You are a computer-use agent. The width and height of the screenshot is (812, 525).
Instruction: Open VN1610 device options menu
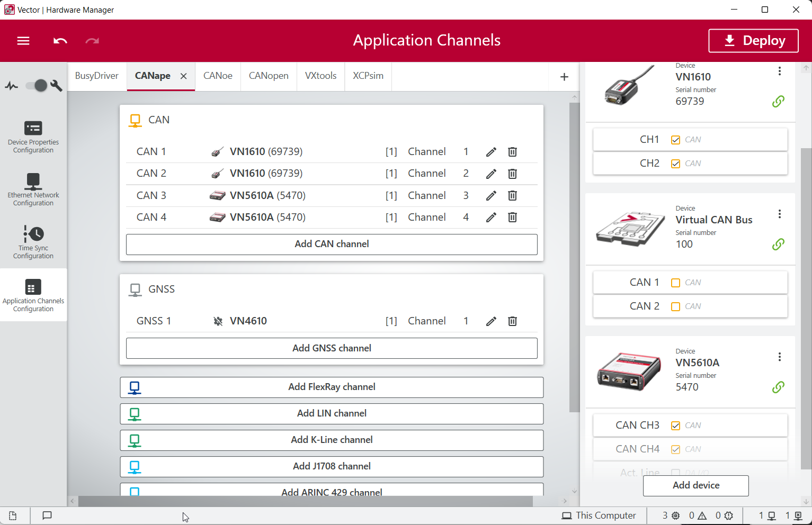point(779,71)
